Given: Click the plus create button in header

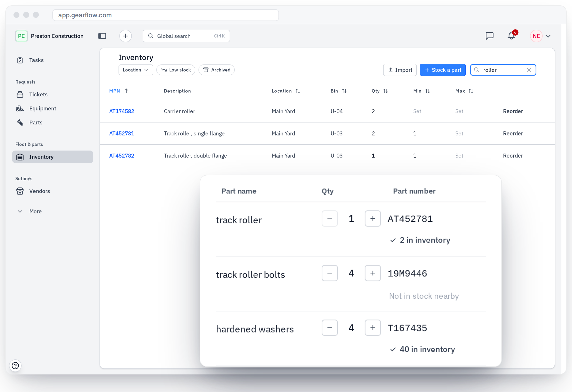Looking at the screenshot, I should [x=125, y=36].
